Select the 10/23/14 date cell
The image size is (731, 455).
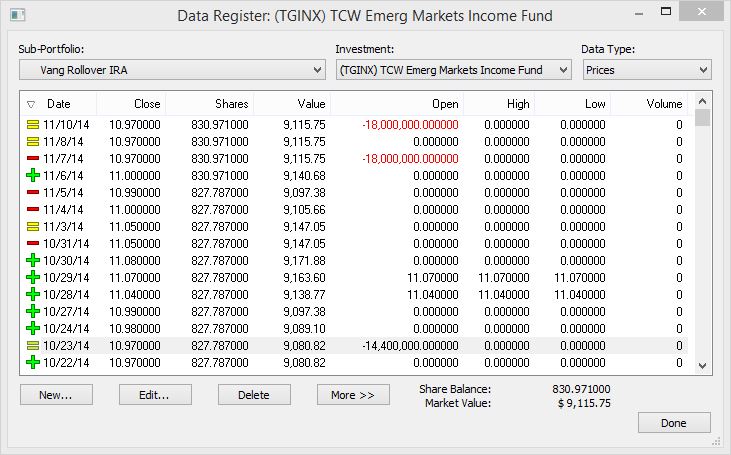pos(66,345)
